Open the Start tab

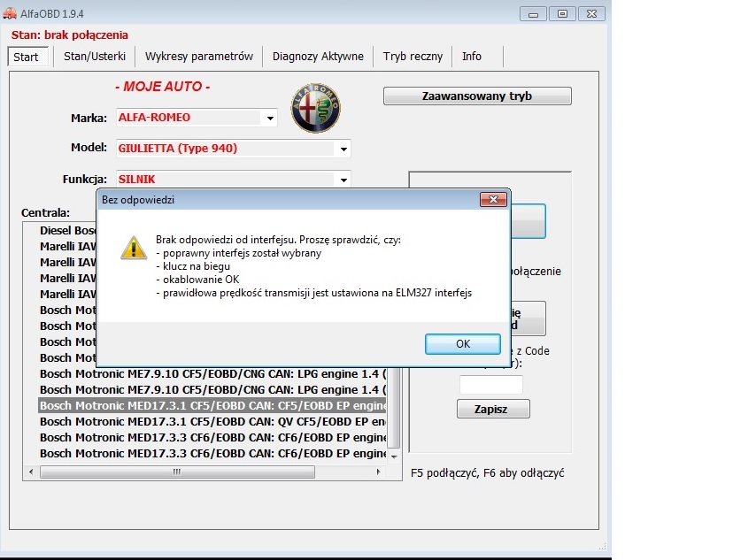[x=26, y=57]
